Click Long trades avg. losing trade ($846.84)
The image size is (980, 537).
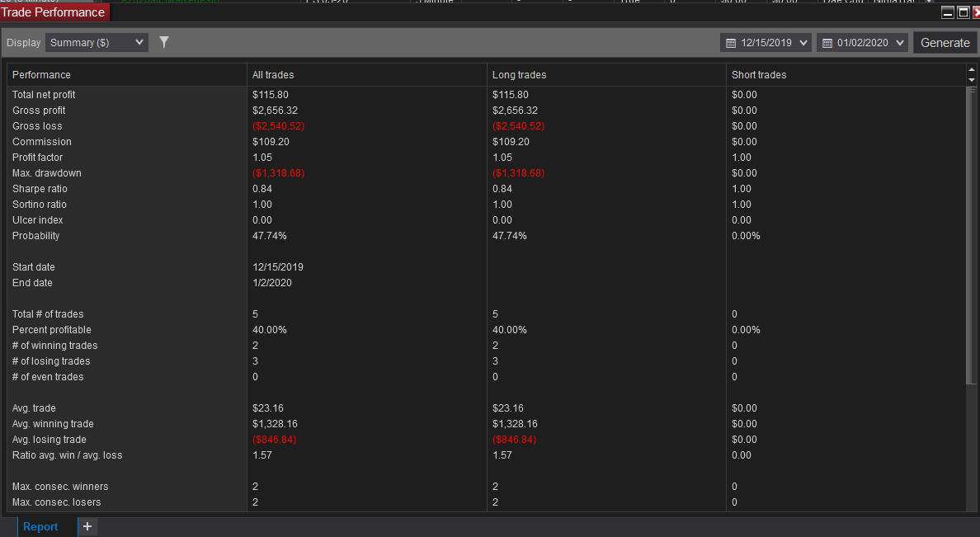pos(515,439)
